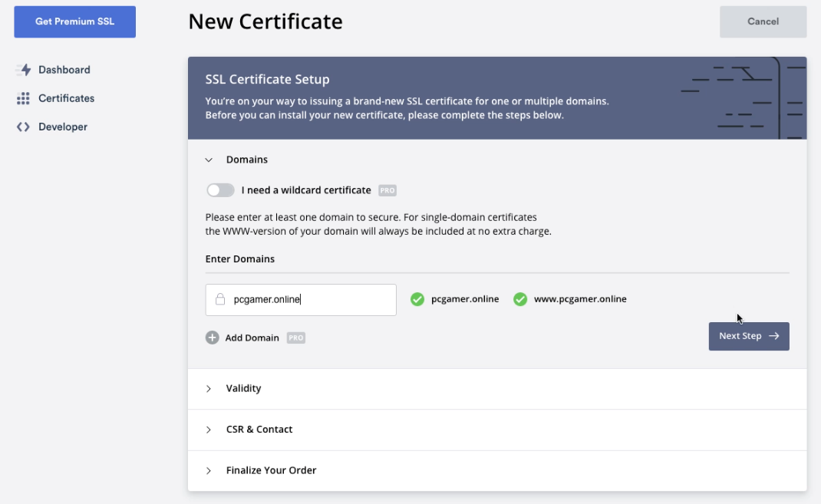821x504 pixels.
Task: Expand the CSR & Contact chevron
Action: point(209,430)
